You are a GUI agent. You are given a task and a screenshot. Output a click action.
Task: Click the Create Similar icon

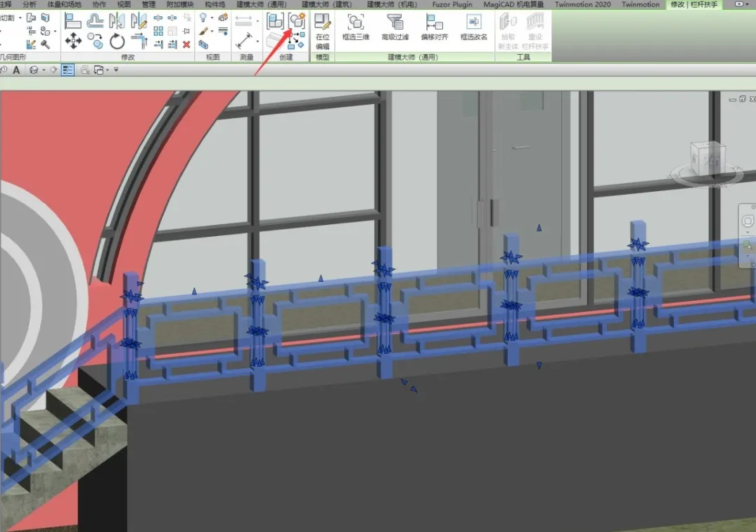click(x=297, y=20)
